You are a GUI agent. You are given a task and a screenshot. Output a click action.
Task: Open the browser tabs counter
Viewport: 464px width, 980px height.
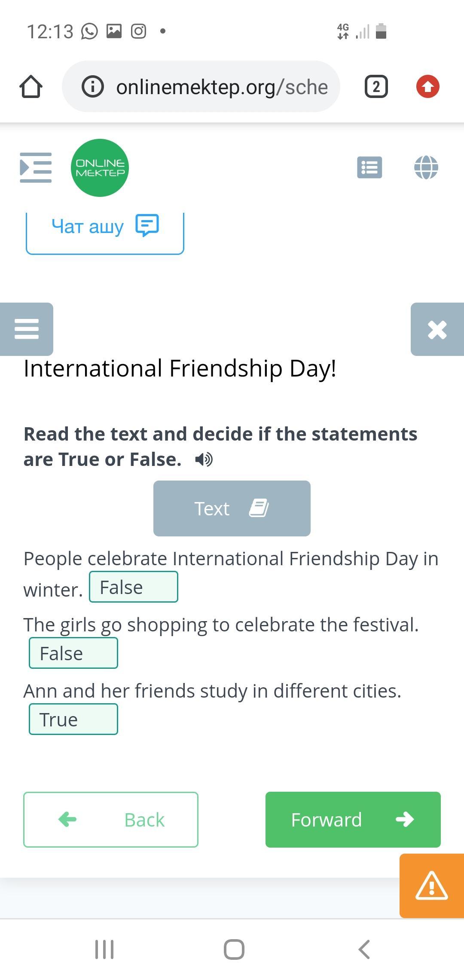point(376,86)
